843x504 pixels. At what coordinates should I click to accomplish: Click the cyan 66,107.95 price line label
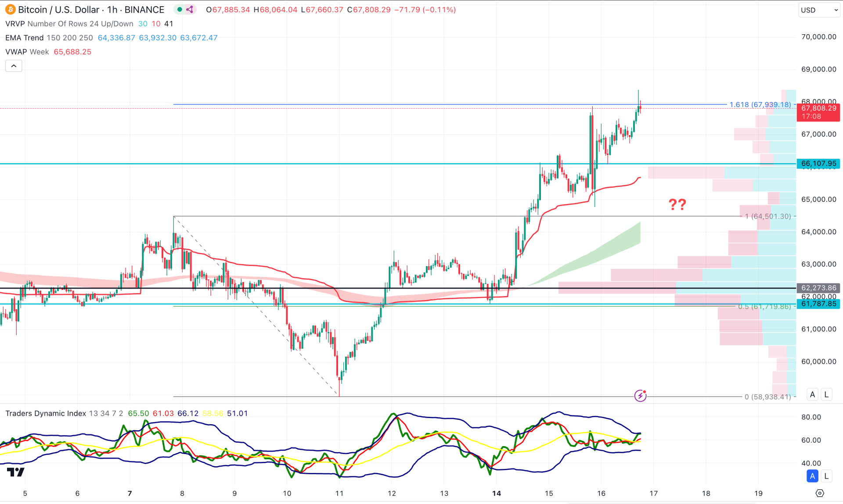(x=818, y=164)
